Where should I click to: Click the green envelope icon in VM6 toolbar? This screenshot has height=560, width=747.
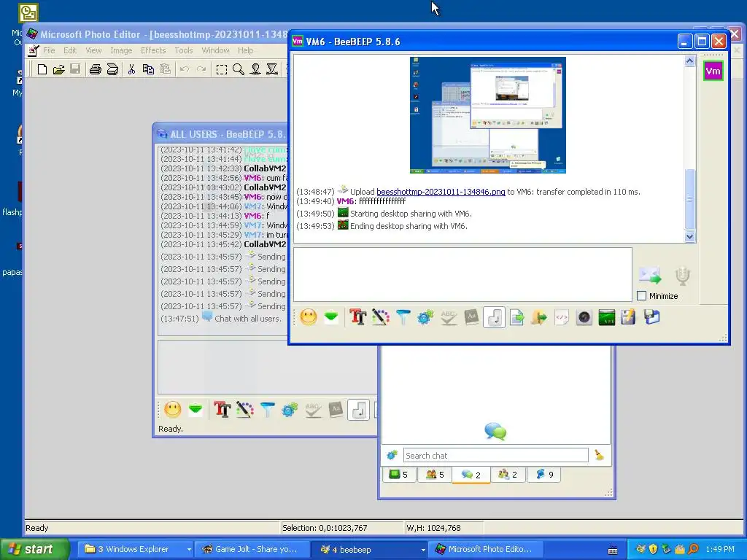(331, 316)
